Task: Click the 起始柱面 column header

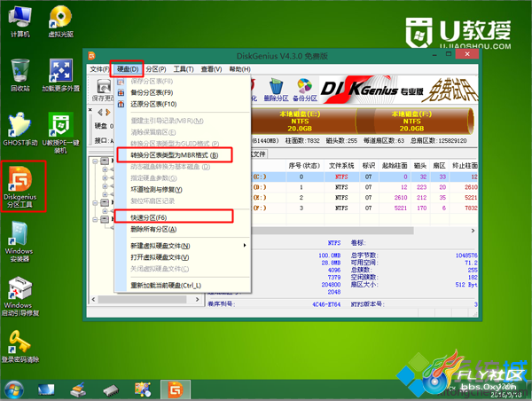Action: point(395,165)
